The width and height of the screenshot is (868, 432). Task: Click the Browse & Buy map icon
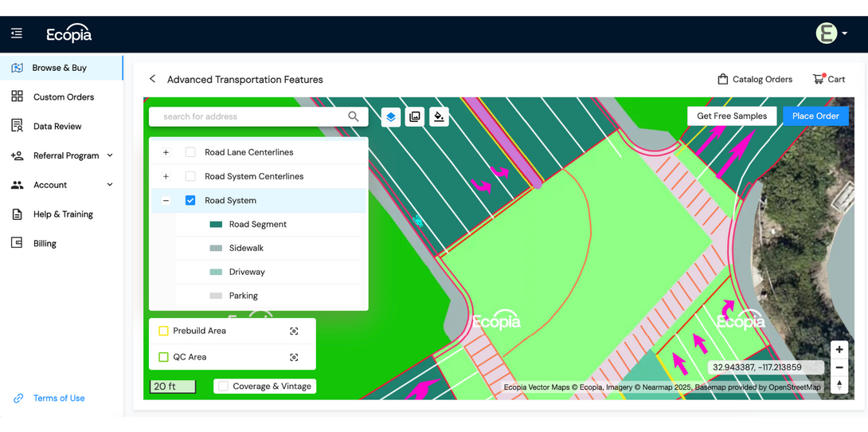click(x=18, y=68)
